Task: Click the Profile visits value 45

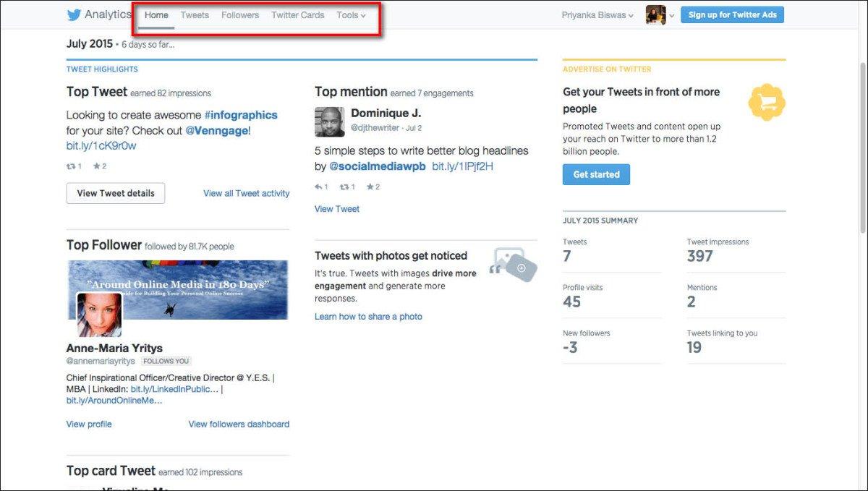Action: pos(572,302)
